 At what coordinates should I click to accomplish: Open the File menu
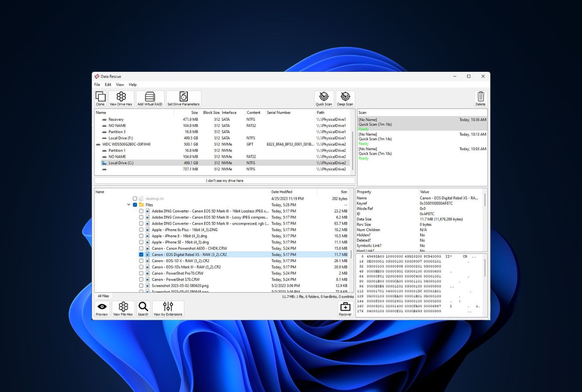[x=97, y=84]
